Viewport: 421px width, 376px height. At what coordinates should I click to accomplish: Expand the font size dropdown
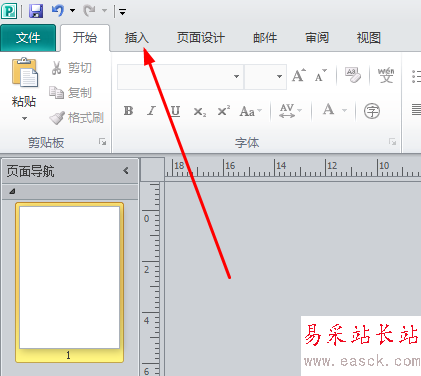click(279, 77)
